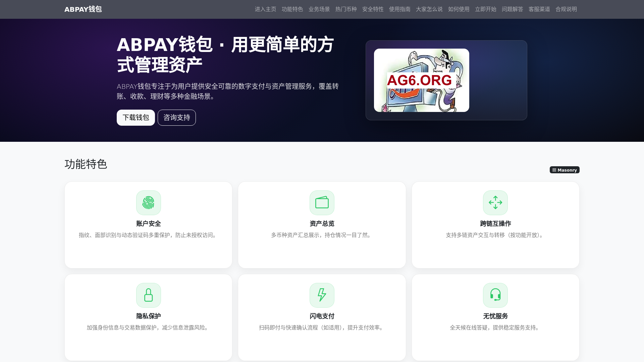
Task: Open the 业务场景 nav item
Action: (x=319, y=9)
